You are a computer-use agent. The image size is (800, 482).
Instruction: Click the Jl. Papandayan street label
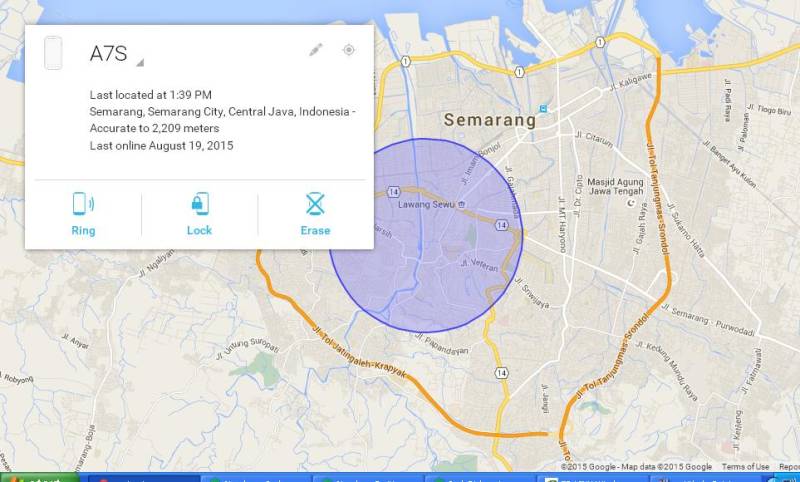tap(442, 344)
